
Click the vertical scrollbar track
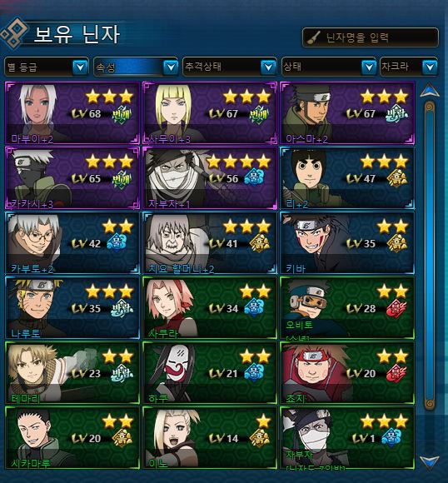430,256
